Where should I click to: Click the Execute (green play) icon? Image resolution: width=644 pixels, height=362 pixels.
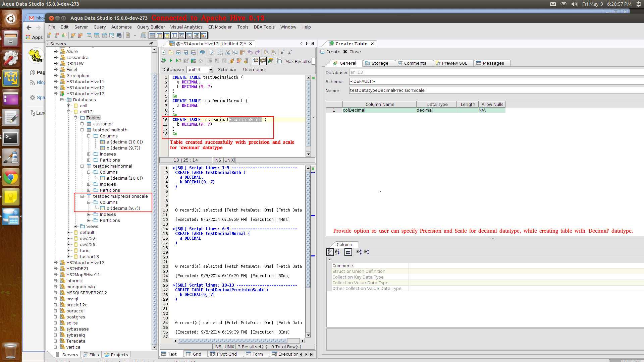[171, 61]
